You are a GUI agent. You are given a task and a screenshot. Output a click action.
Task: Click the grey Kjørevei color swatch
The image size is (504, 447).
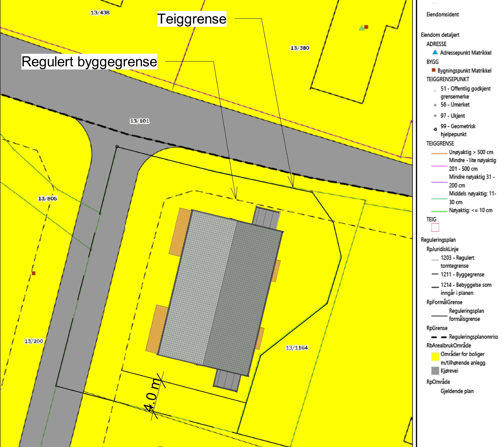point(435,371)
